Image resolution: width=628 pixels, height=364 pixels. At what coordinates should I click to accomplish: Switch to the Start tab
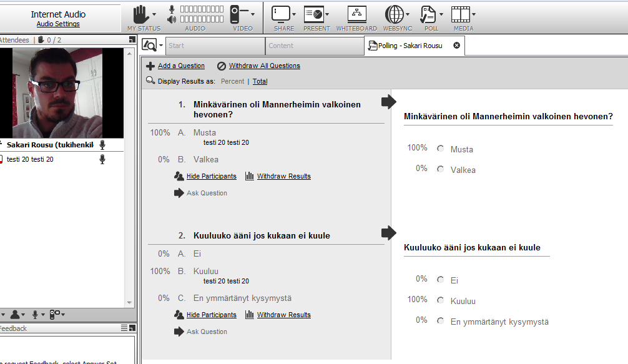215,46
